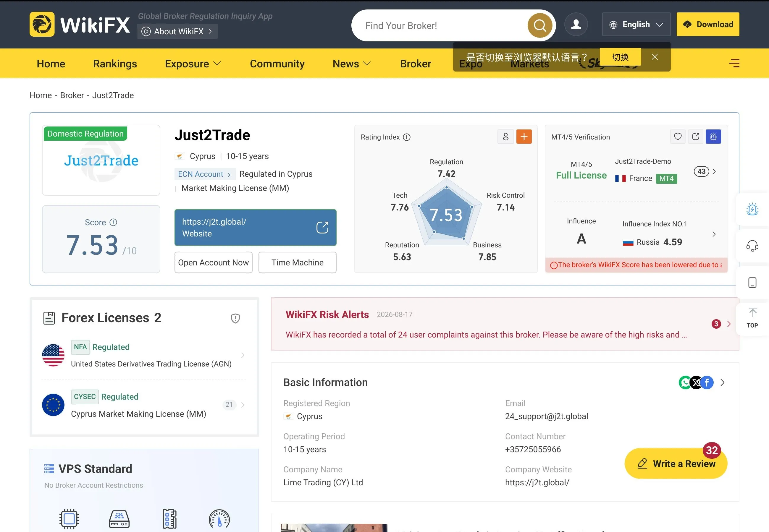Click the Facebook icon in Basic Information
The width and height of the screenshot is (769, 532).
point(707,383)
